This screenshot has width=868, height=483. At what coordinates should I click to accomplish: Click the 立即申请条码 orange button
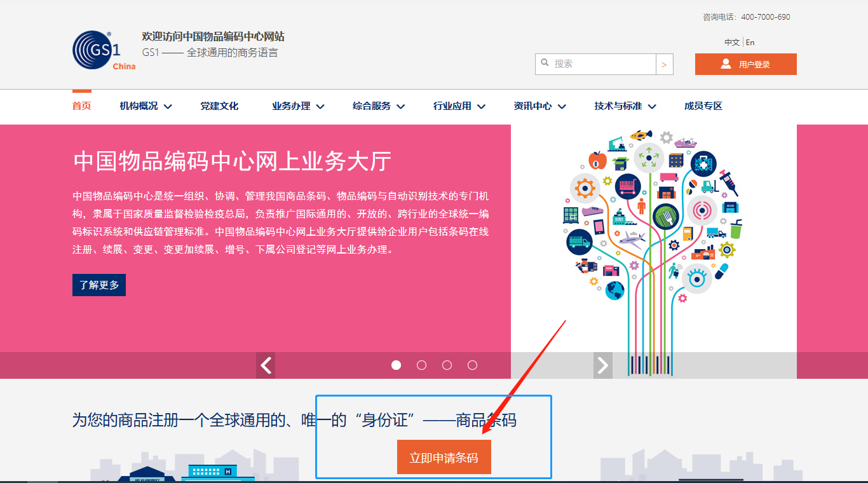pyautogui.click(x=444, y=456)
